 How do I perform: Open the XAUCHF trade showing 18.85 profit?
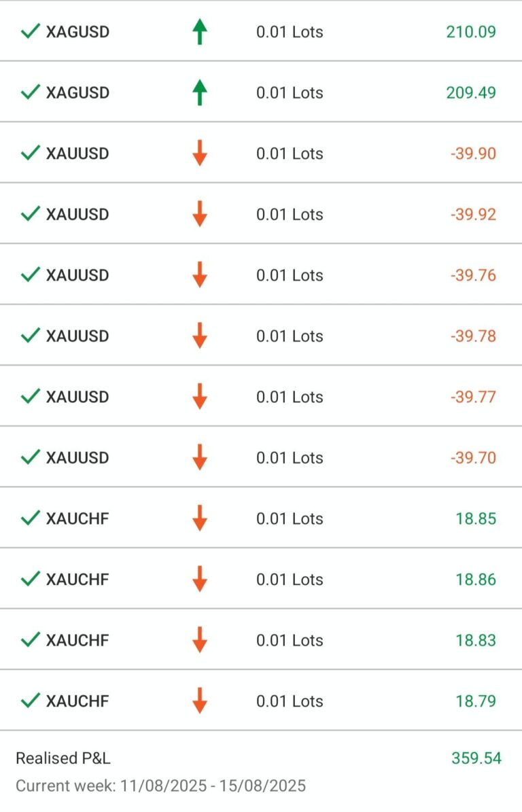77,519
